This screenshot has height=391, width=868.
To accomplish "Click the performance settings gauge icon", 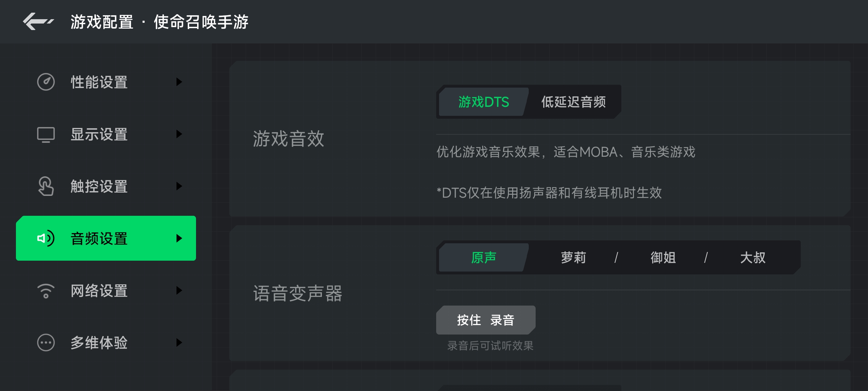I will [x=46, y=82].
